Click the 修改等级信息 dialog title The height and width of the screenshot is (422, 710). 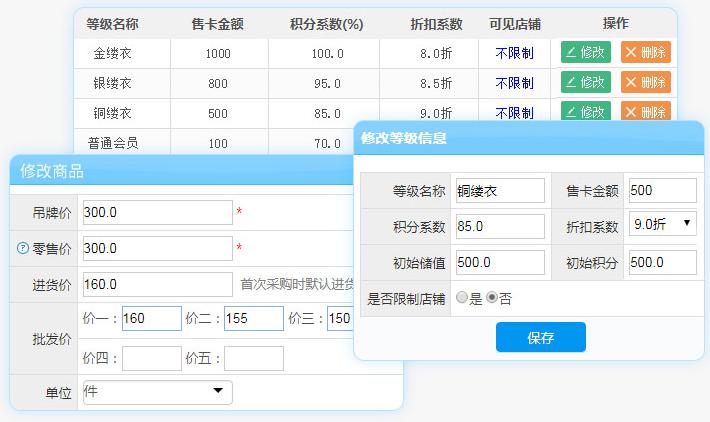coord(403,138)
